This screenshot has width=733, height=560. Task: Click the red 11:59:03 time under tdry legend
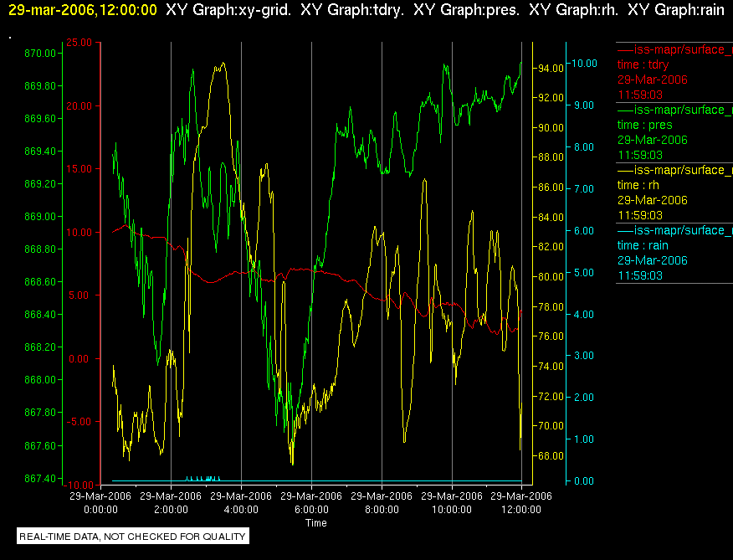pos(640,95)
